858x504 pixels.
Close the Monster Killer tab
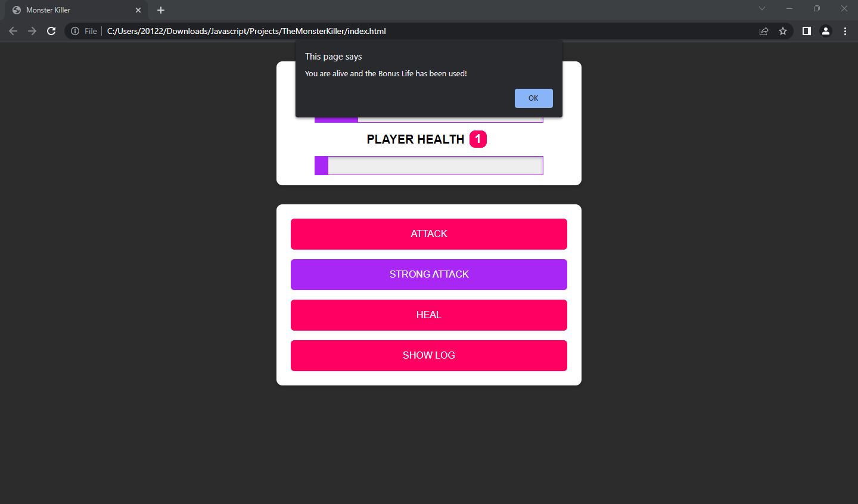[x=138, y=10]
